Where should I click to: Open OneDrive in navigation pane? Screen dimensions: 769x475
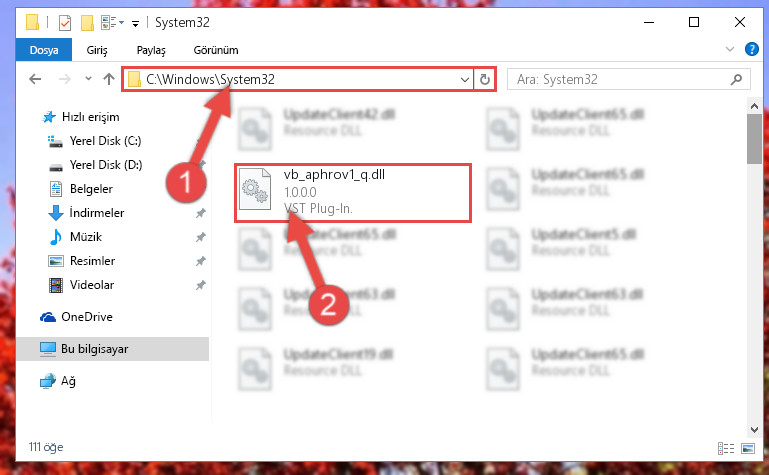pos(86,317)
